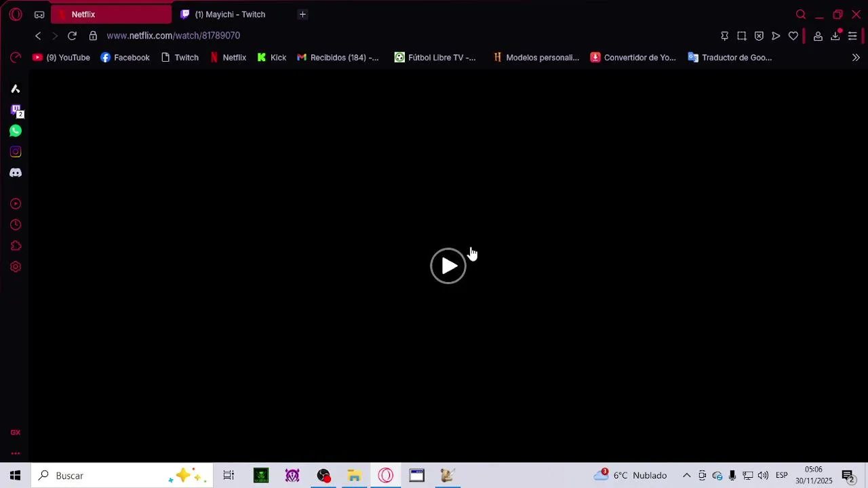Viewport: 868px width, 488px height.
Task: Open the Opera account profile icon
Action: [818, 36]
